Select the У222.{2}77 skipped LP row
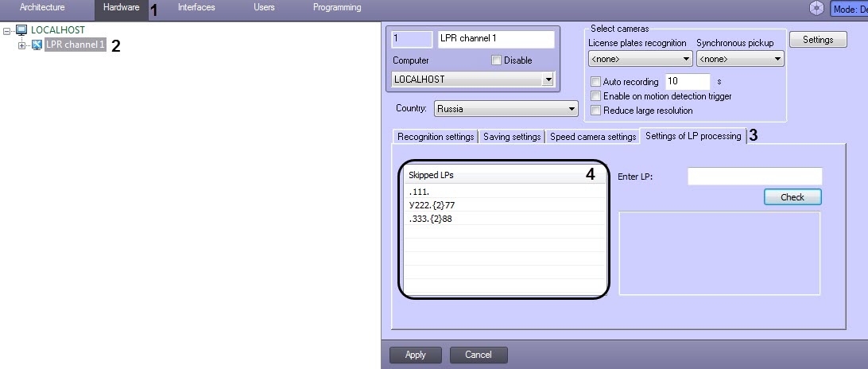The width and height of the screenshot is (868, 369). point(504,205)
